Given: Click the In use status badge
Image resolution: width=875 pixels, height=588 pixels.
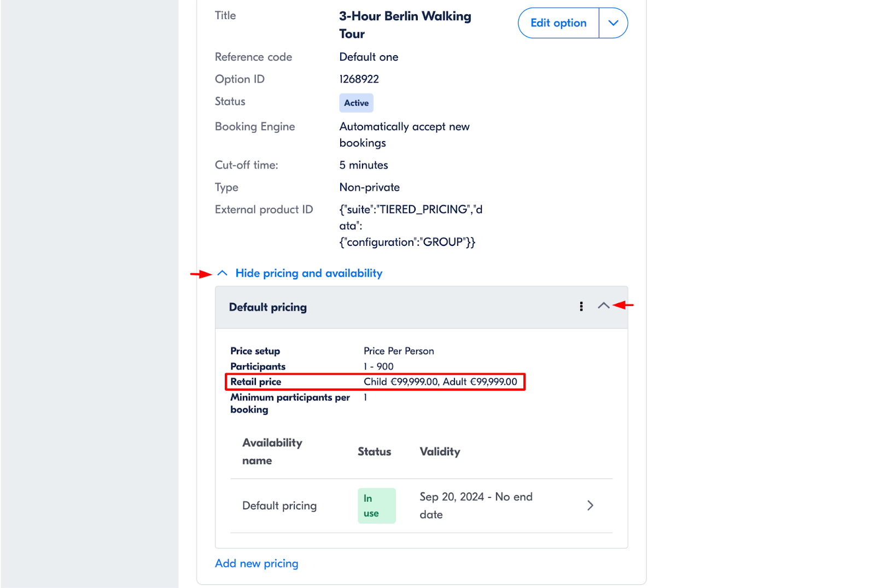Looking at the screenshot, I should [x=376, y=505].
